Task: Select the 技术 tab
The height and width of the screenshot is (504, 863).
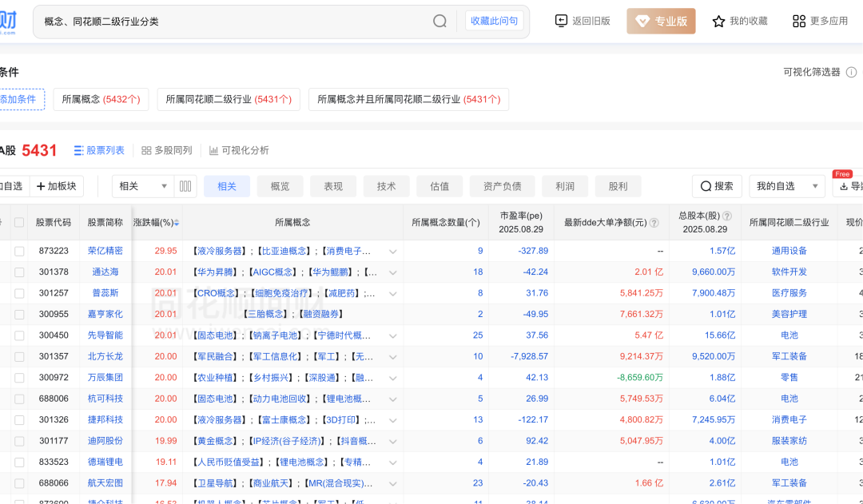Action: [387, 187]
